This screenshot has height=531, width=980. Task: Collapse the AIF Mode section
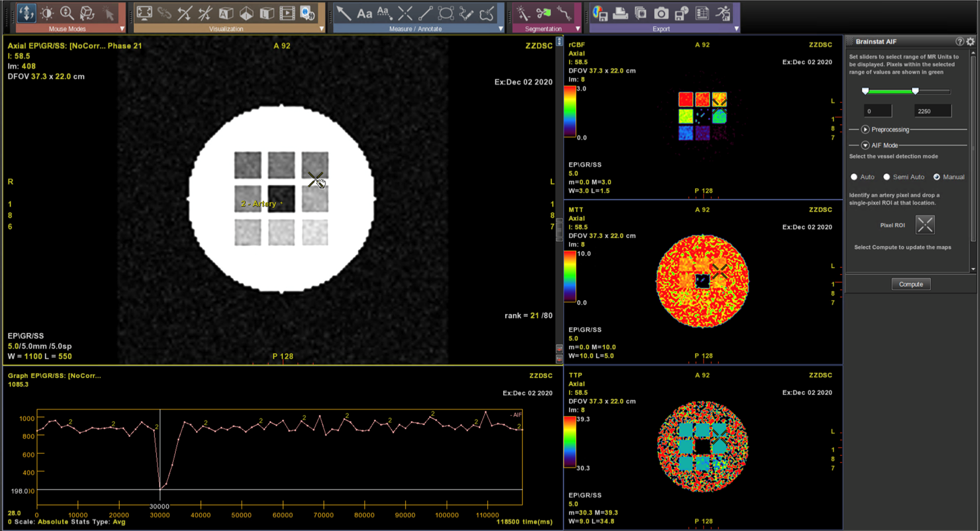click(x=865, y=145)
